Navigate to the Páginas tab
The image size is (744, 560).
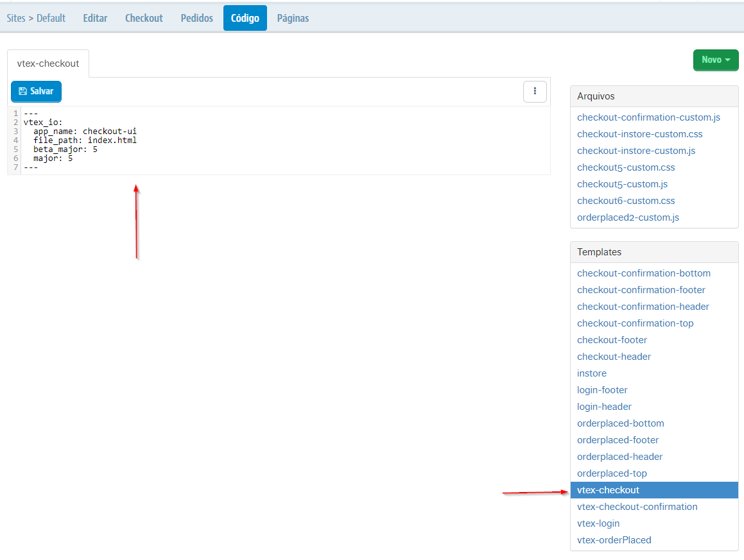(x=293, y=17)
